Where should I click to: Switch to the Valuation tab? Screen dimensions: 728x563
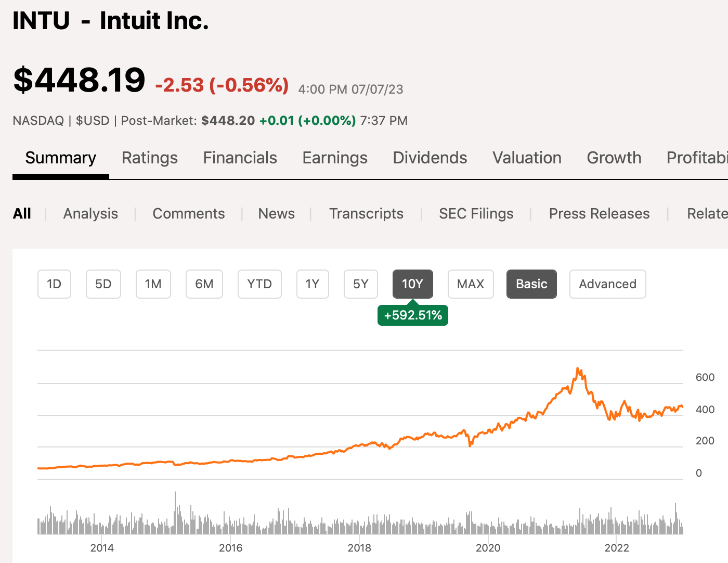coord(527,158)
